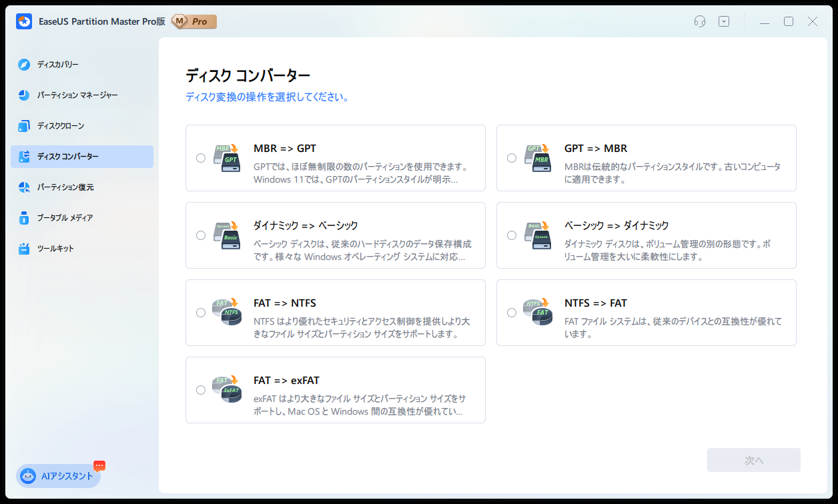Click the NTFS => FAT title text
This screenshot has height=504, width=838.
[x=596, y=303]
